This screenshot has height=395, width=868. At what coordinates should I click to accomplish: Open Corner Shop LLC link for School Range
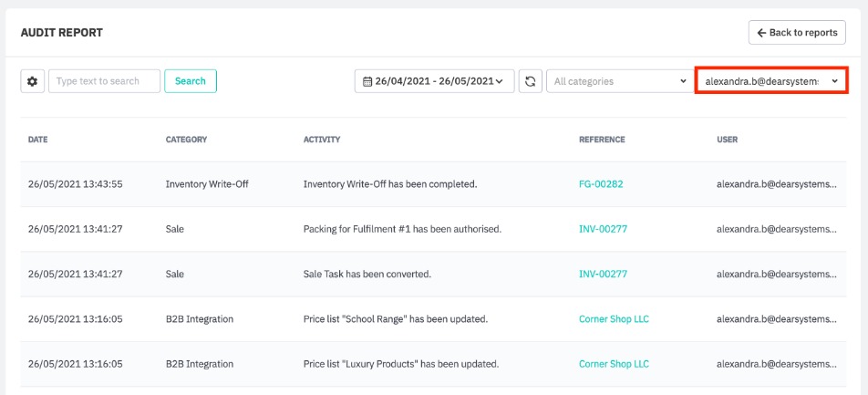614,319
